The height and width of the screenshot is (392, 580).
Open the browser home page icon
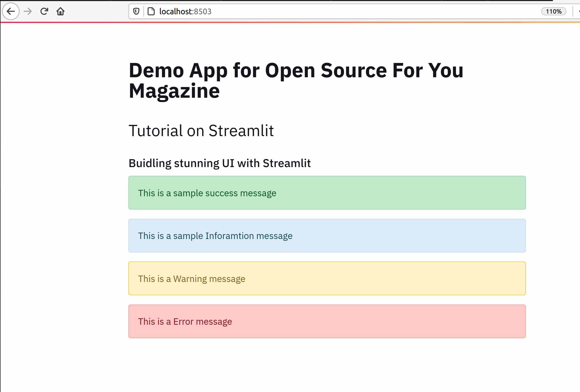[60, 11]
